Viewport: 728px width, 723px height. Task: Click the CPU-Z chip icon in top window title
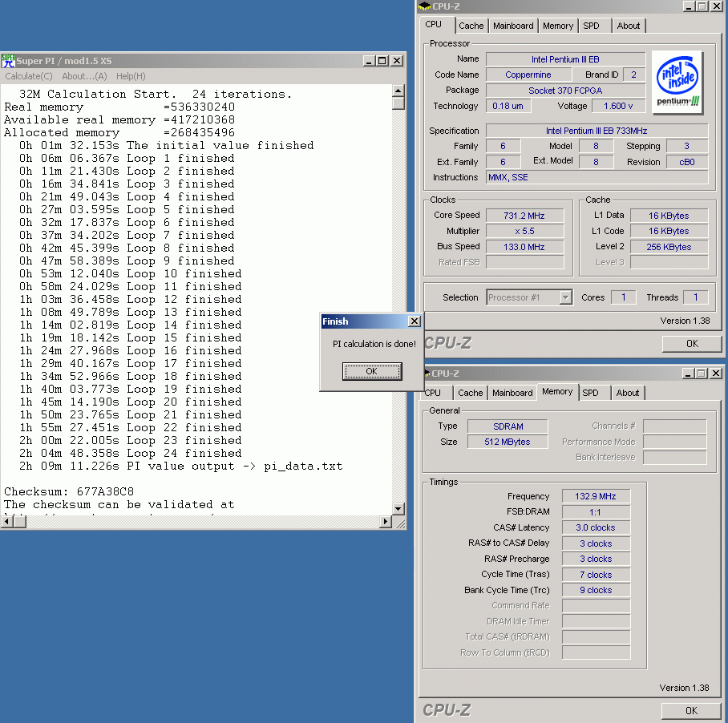(x=424, y=6)
